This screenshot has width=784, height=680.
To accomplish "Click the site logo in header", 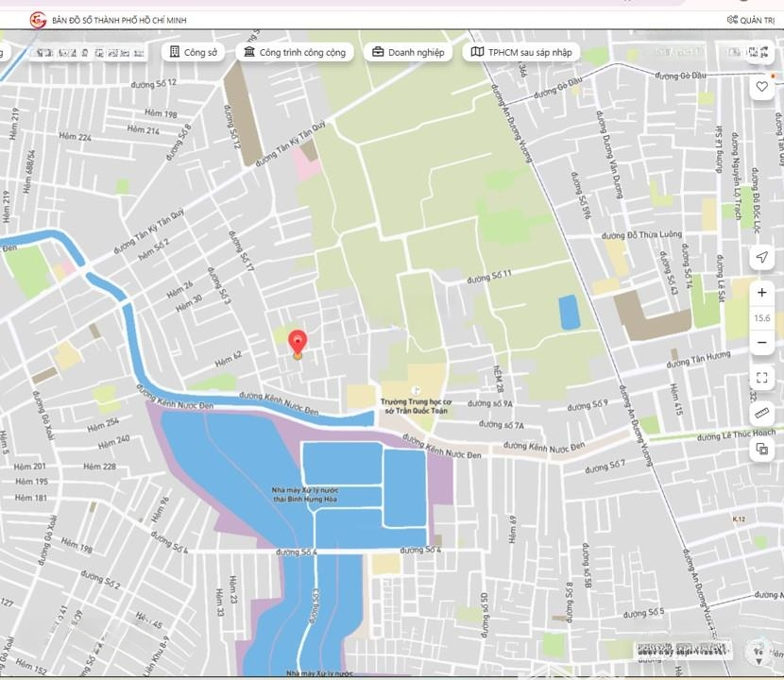I will [x=38, y=20].
